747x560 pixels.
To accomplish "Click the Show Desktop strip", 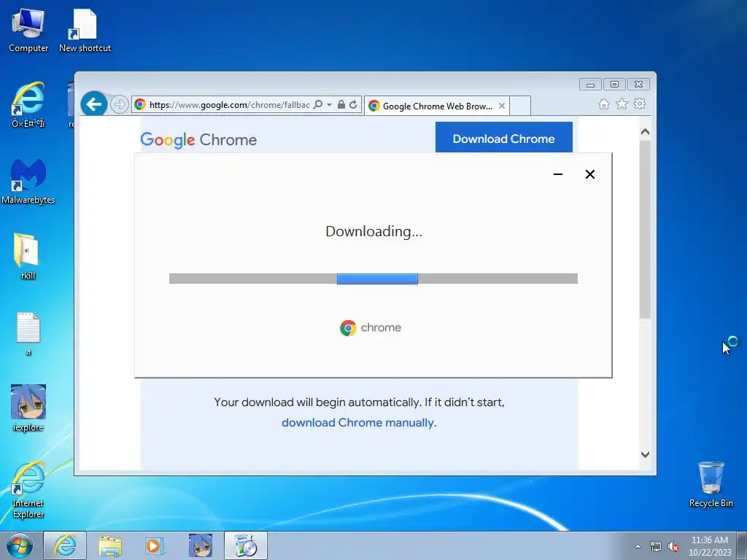I will tap(742, 545).
